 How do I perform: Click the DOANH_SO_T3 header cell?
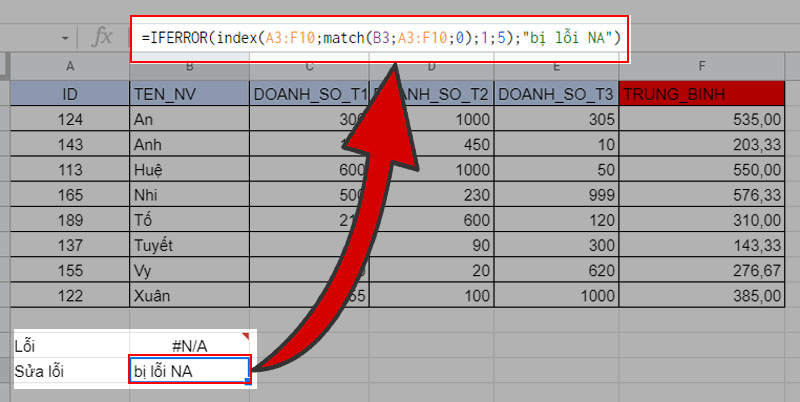point(555,94)
